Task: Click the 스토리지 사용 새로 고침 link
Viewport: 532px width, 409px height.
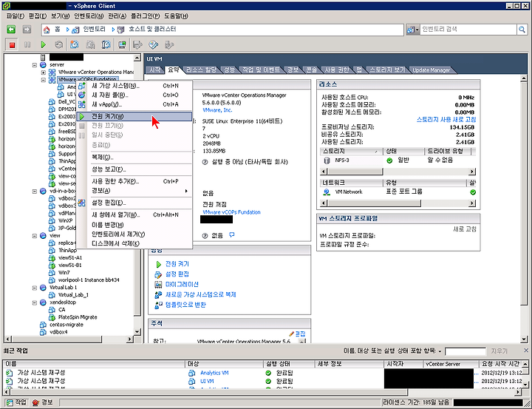Action: tap(446, 120)
